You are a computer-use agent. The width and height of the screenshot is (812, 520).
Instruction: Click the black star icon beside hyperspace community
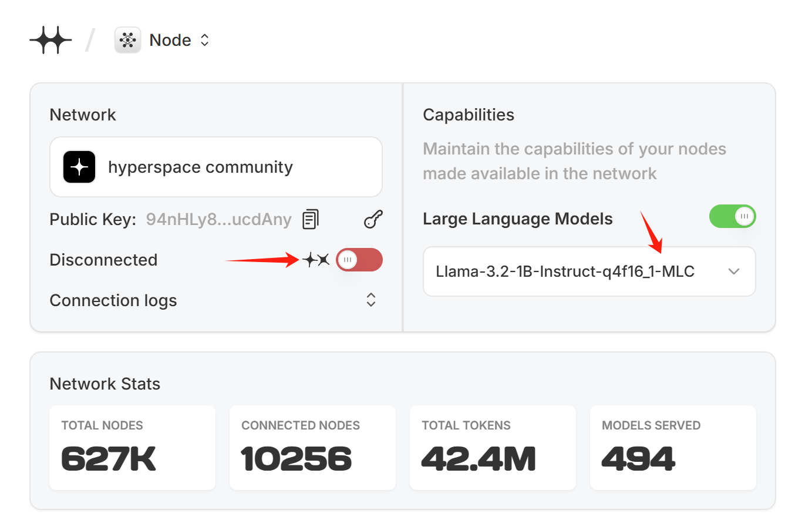click(79, 167)
